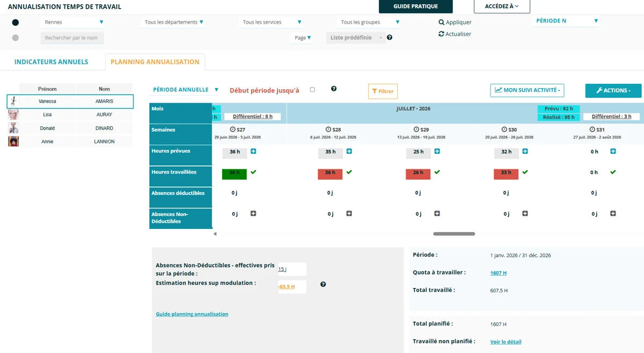The height and width of the screenshot is (353, 644).
Task: Open Tous les services dropdown
Action: click(x=271, y=22)
